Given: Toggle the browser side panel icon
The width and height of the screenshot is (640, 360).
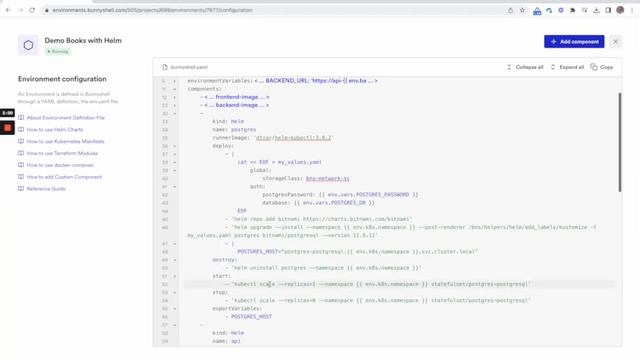Looking at the screenshot, I should click(608, 10).
